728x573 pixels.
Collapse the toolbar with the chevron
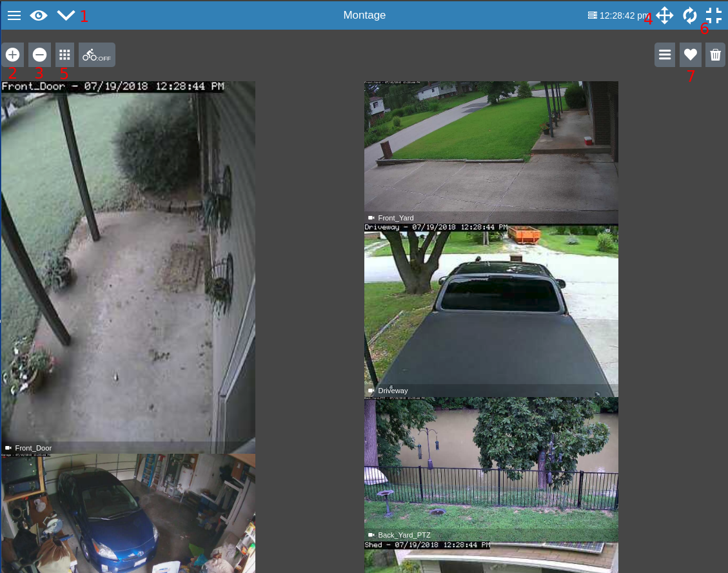66,15
